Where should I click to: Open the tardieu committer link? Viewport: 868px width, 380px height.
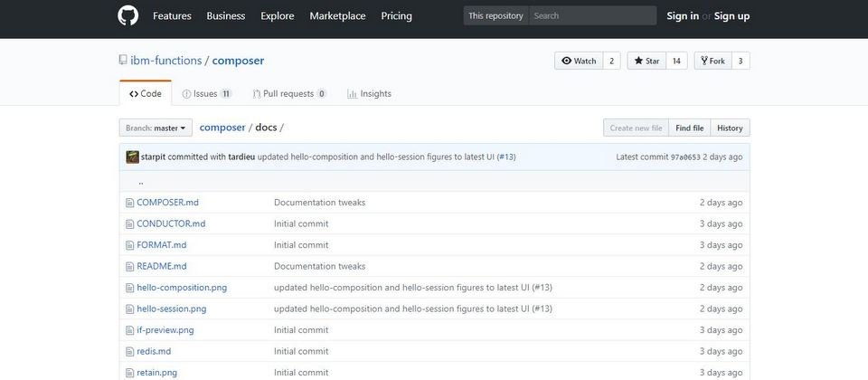pos(241,157)
